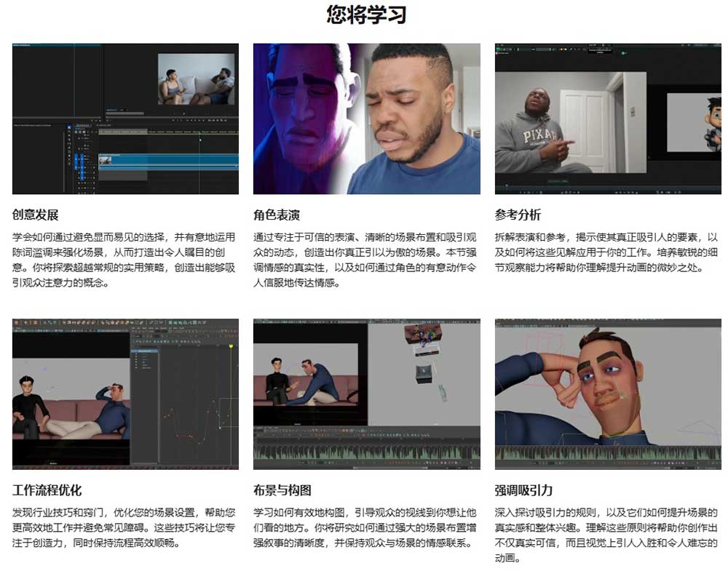Screen dimensions: 728x571
Task: Select the Selection tool in Premiere's timeline toolbar
Action: point(69,127)
